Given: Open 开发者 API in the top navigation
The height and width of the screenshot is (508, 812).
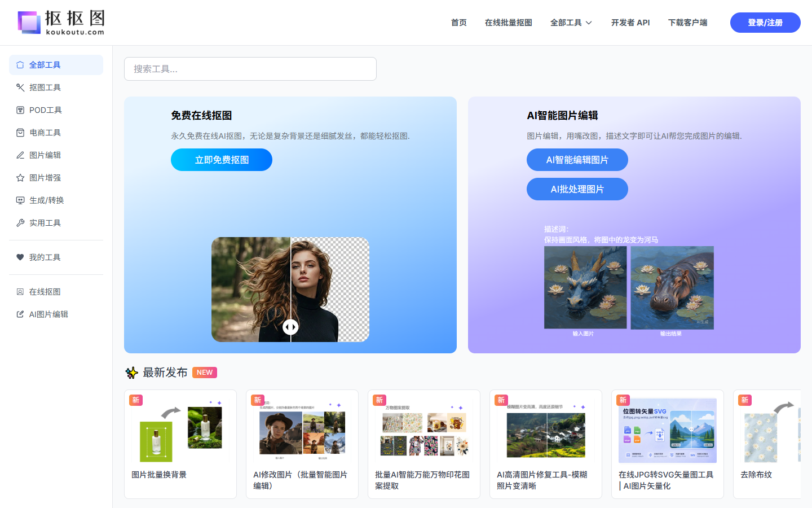Looking at the screenshot, I should 630,23.
